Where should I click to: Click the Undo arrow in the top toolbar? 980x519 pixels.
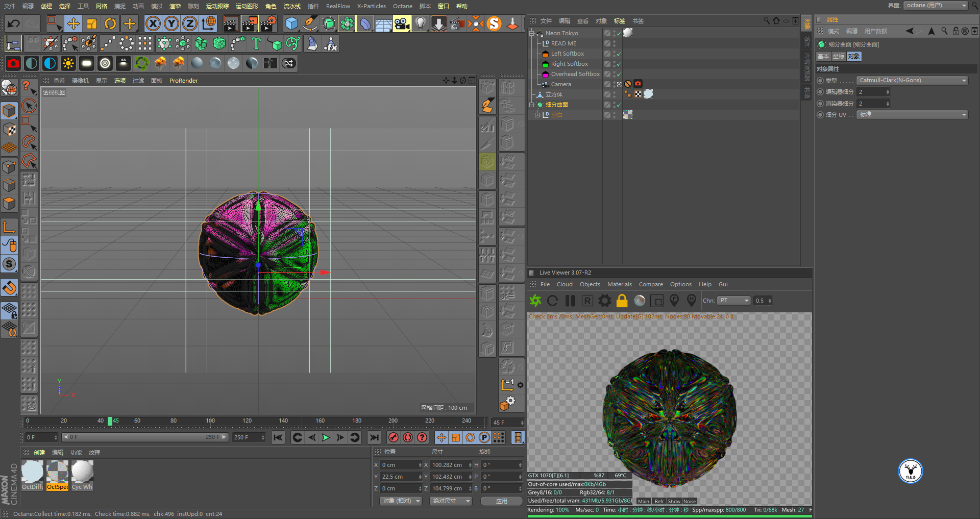[14, 23]
